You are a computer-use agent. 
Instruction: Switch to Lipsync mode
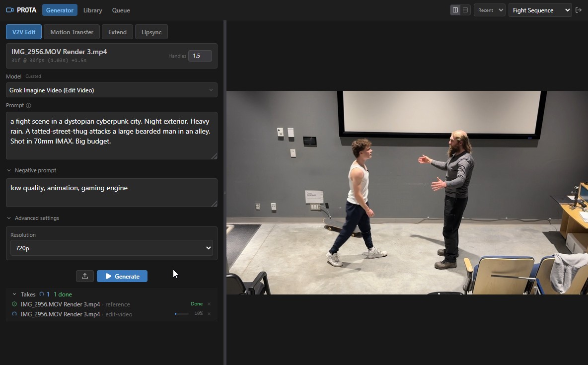click(x=151, y=31)
